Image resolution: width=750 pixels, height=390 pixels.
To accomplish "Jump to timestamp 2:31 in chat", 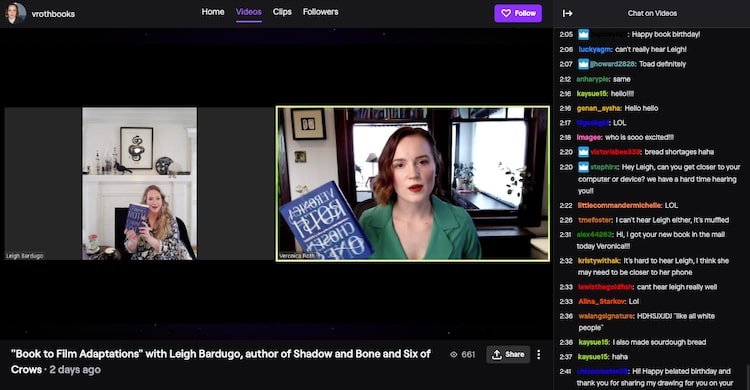I will 566,234.
